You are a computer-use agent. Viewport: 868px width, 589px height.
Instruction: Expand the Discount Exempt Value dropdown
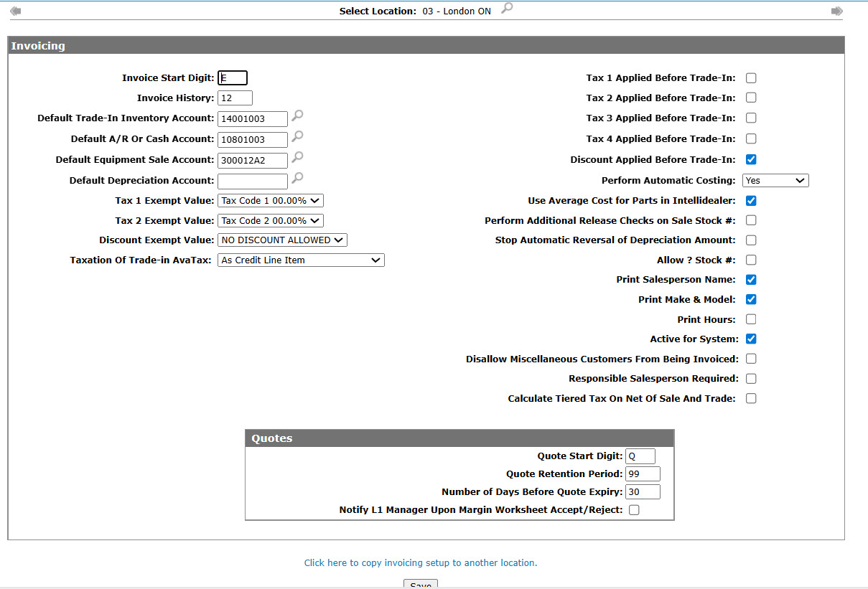tap(282, 240)
